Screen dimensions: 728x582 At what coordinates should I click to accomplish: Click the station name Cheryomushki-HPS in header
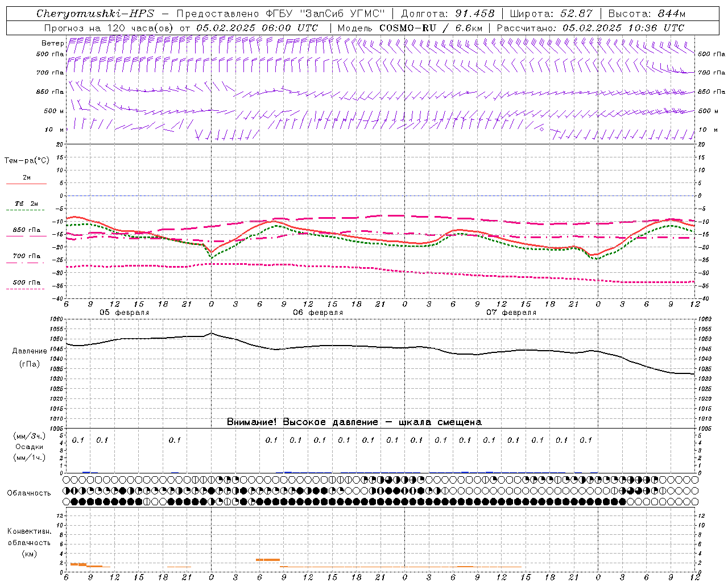pos(95,14)
